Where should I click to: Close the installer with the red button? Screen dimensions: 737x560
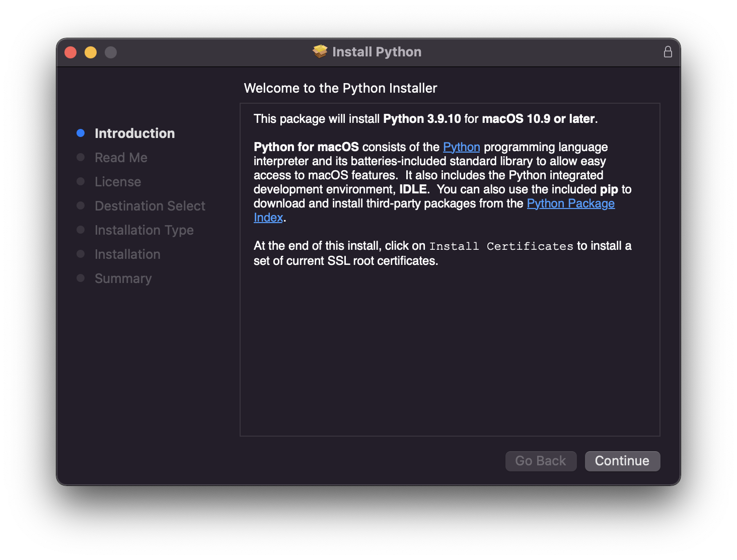click(x=70, y=52)
